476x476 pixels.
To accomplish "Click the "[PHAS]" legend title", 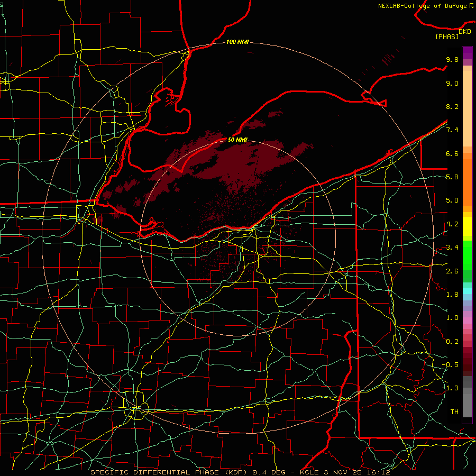I will click(x=447, y=36).
